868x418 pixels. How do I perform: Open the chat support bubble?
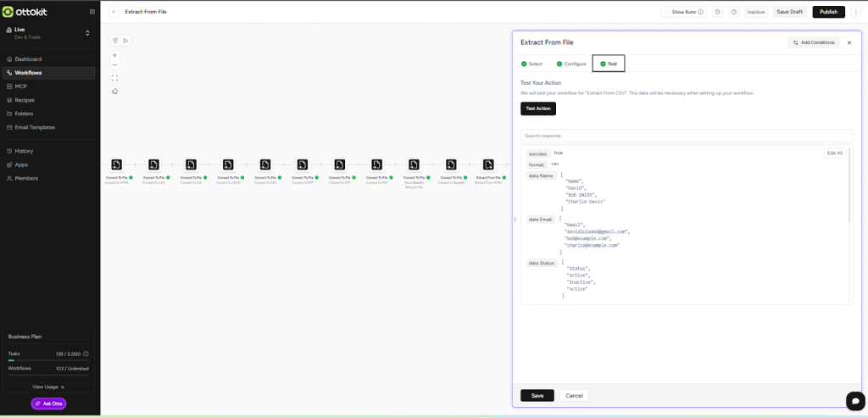[854, 401]
